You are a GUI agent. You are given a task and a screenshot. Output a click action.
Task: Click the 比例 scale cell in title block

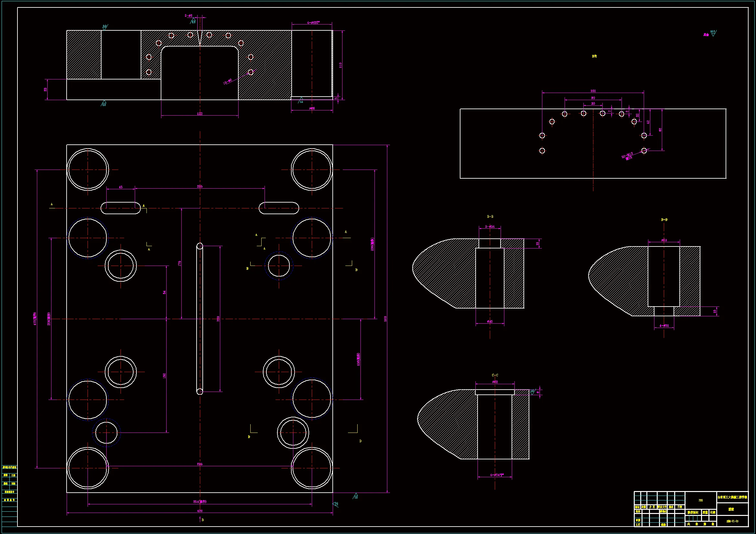coord(712,512)
